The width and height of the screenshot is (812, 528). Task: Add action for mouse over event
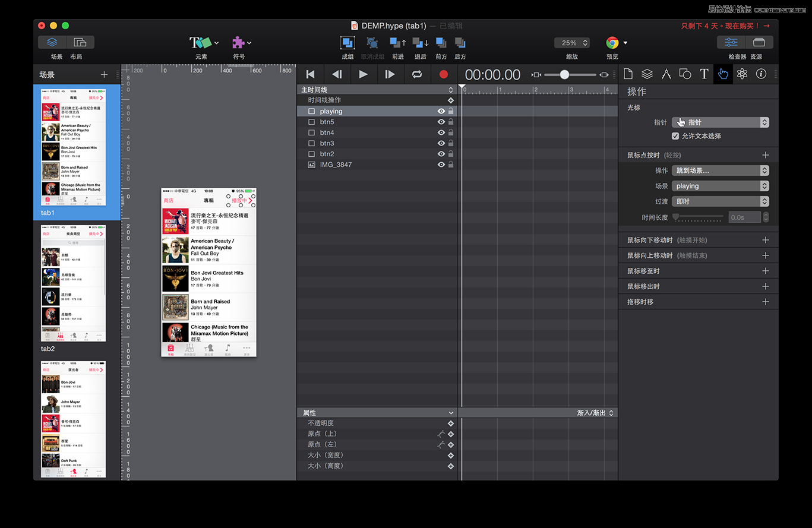[x=766, y=271]
